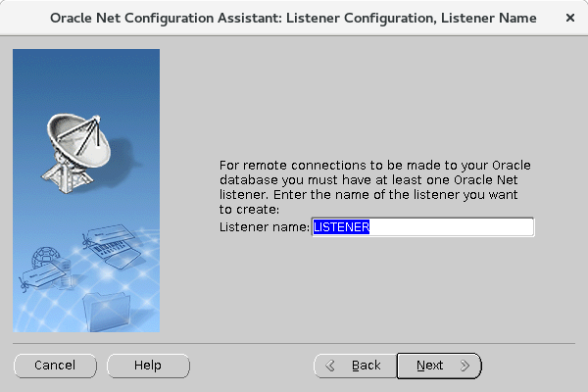The width and height of the screenshot is (588, 392).
Task: Click the left chevron arrow beside Back
Action: 330,366
